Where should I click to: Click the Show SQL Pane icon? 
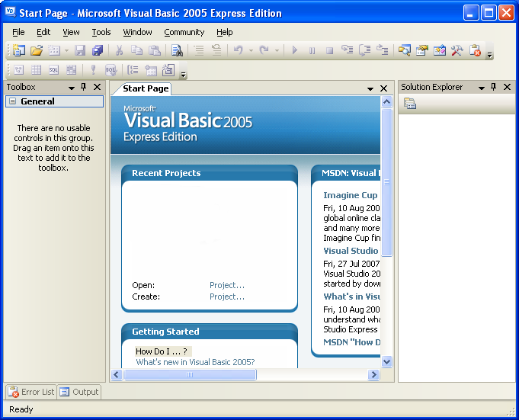[53, 70]
